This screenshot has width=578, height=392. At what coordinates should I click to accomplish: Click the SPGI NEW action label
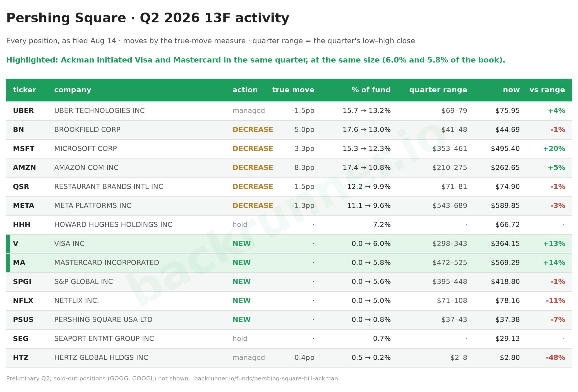coord(242,282)
